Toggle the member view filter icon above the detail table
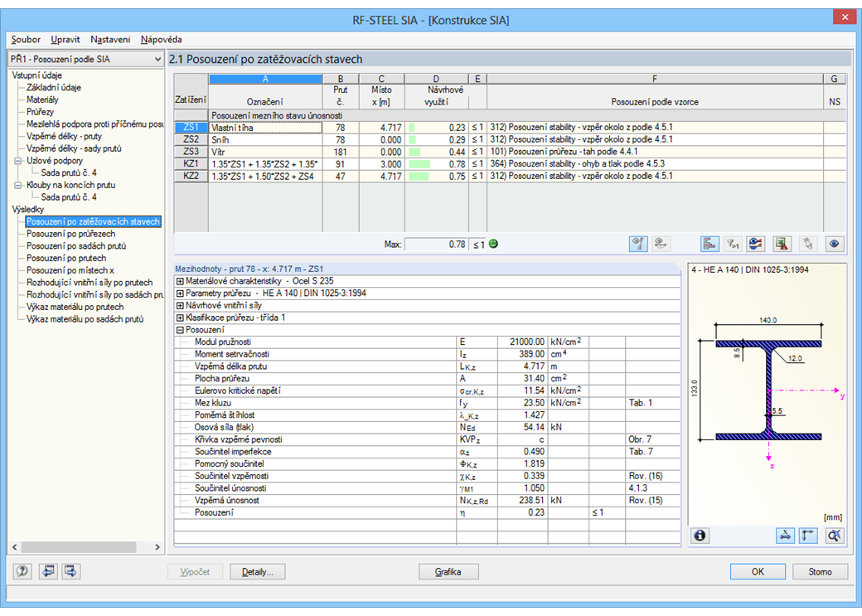The image size is (862, 616). pos(637,244)
